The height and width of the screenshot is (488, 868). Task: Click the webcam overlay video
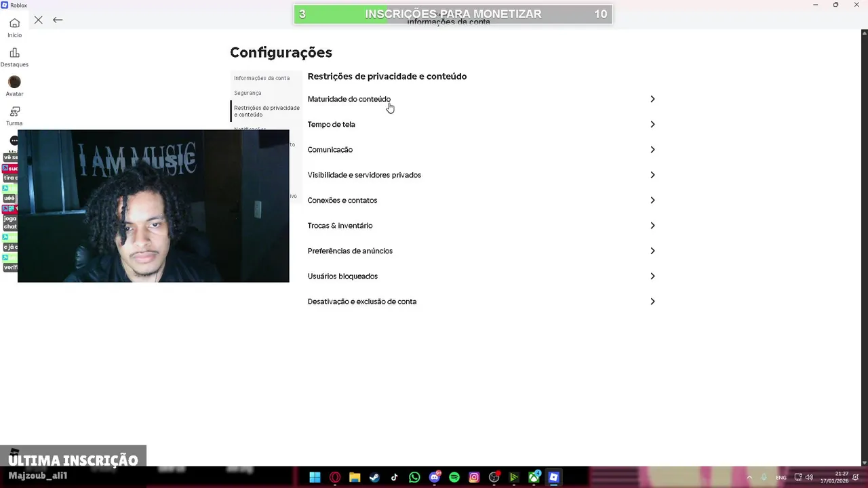pos(153,206)
